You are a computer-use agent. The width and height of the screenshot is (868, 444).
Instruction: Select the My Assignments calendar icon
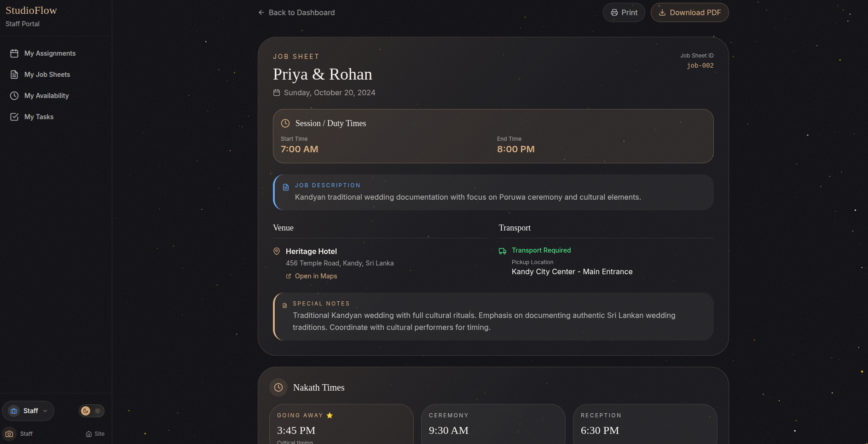[15, 53]
